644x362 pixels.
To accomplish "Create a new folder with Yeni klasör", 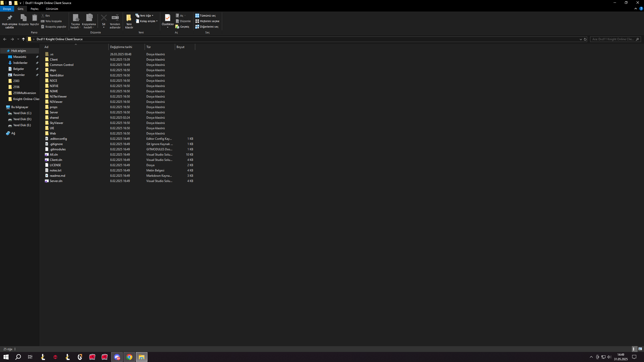I will (x=129, y=21).
